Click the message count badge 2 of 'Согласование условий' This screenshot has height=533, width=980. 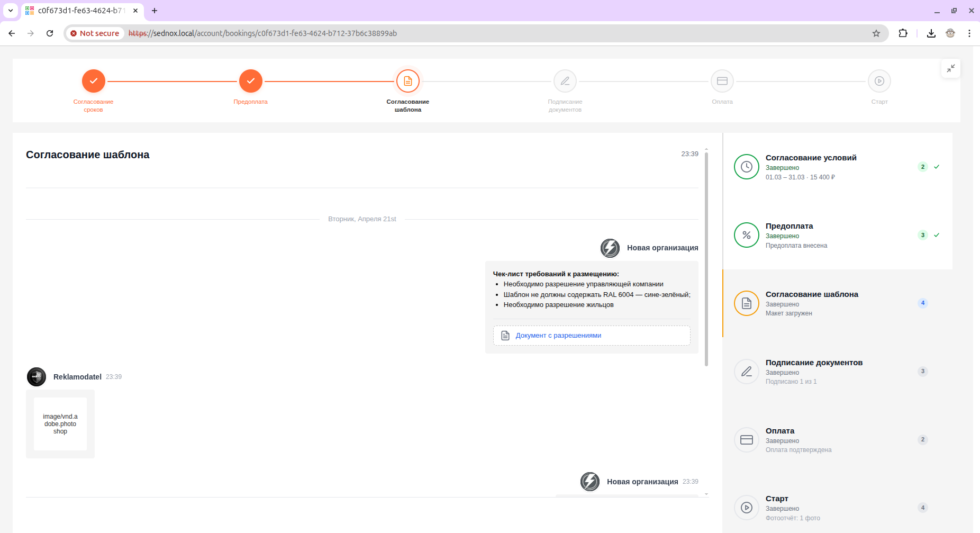tap(923, 167)
